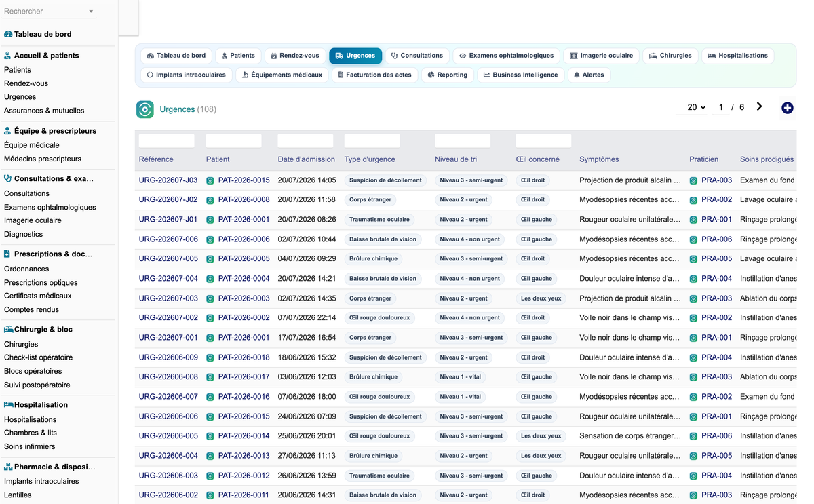Viewport: 814px width, 504px height.
Task: Click patient icon beside PAT-2026-0006
Action: click(x=210, y=240)
